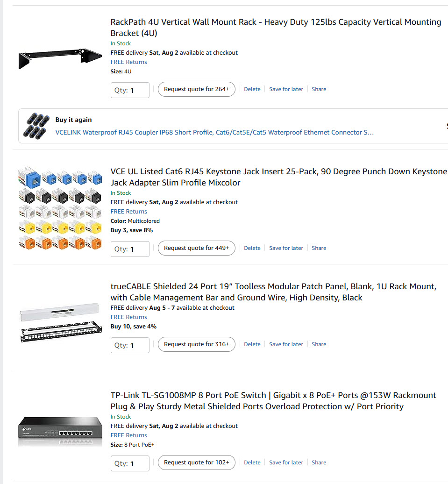
Task: View the trueCABLE patch panel product image
Action: click(61, 323)
